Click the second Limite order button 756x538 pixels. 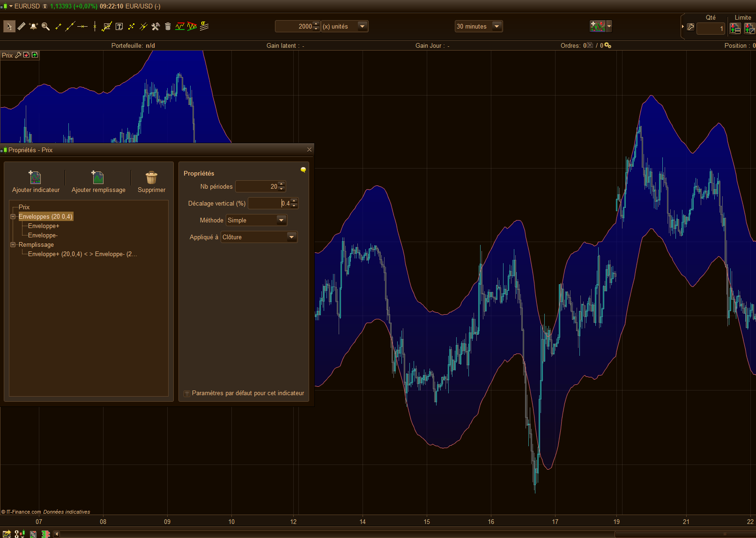(749, 29)
